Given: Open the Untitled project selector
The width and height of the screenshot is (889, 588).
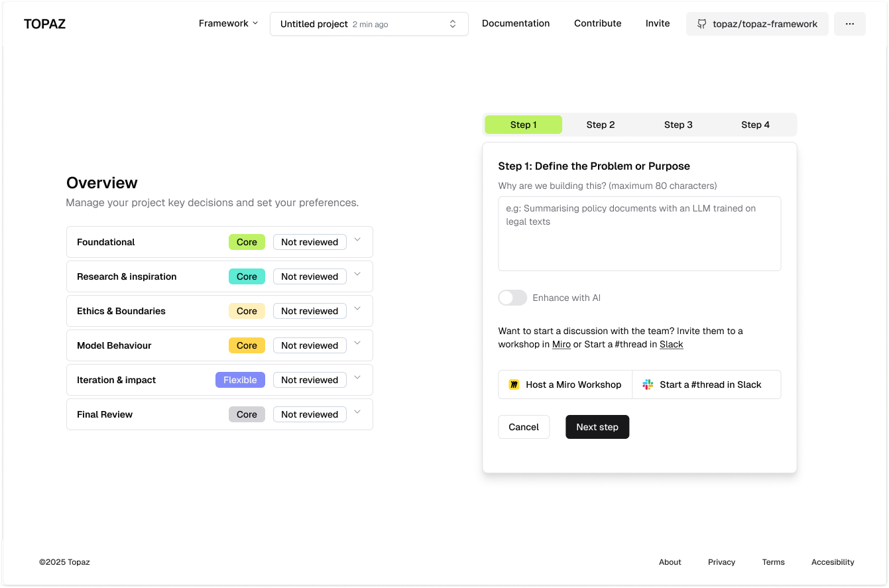Looking at the screenshot, I should pyautogui.click(x=369, y=24).
